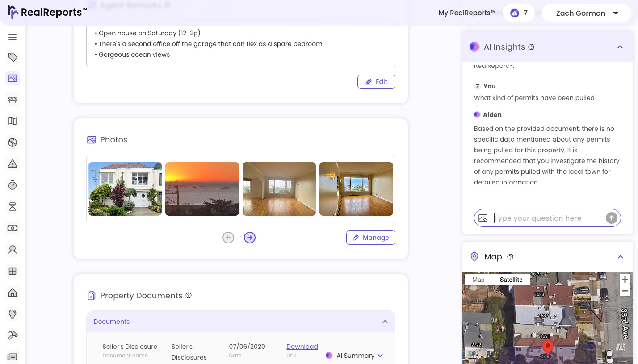
Task: Open the ocean sunset photo thumbnail
Action: pos(202,189)
